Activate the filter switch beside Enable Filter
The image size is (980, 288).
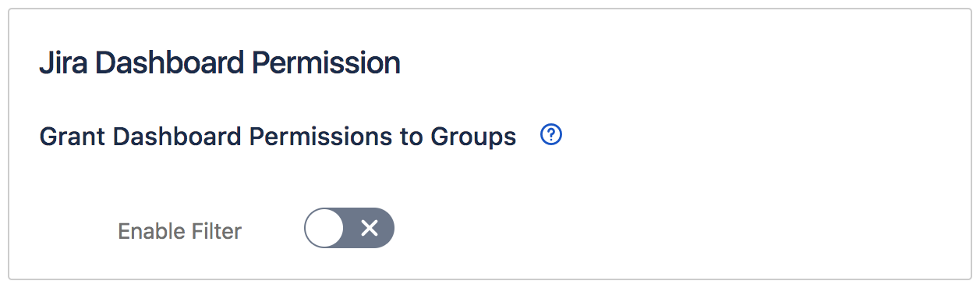(x=349, y=228)
